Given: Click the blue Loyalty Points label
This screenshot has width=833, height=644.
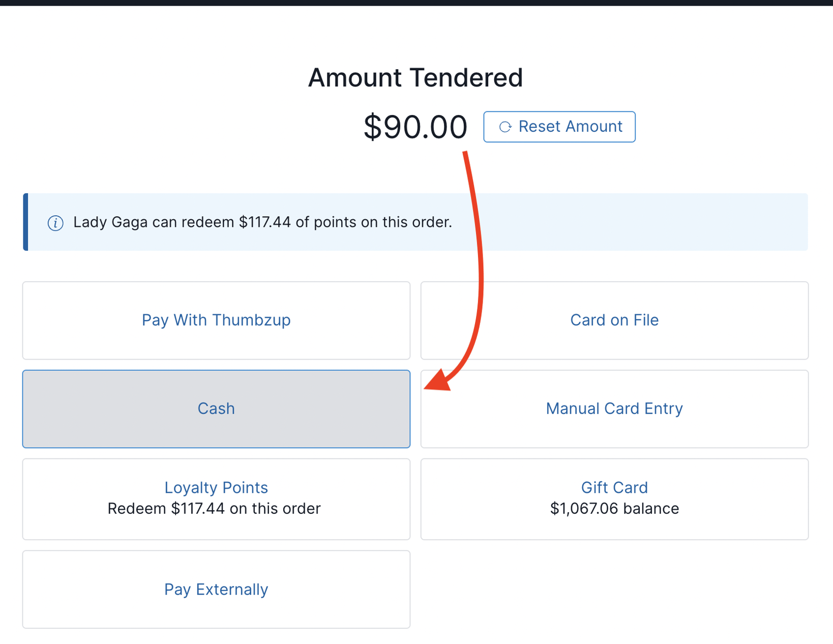Looking at the screenshot, I should point(216,487).
